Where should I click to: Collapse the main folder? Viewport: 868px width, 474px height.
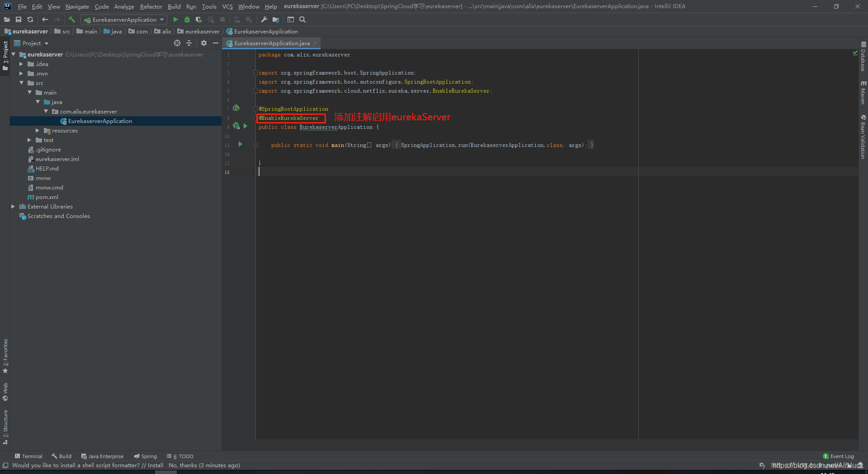30,92
